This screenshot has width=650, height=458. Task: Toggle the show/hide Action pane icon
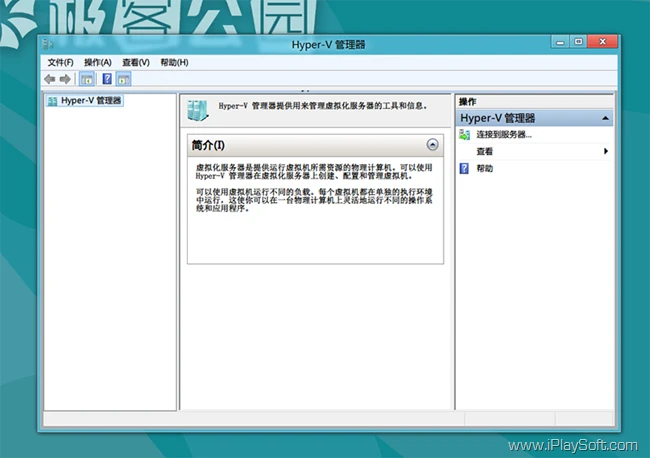[124, 79]
